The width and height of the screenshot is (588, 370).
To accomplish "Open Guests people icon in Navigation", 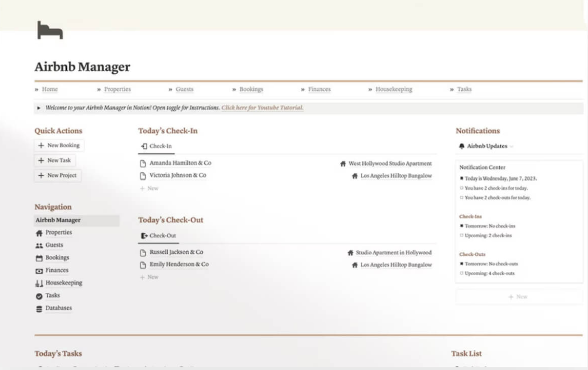I will [x=39, y=245].
